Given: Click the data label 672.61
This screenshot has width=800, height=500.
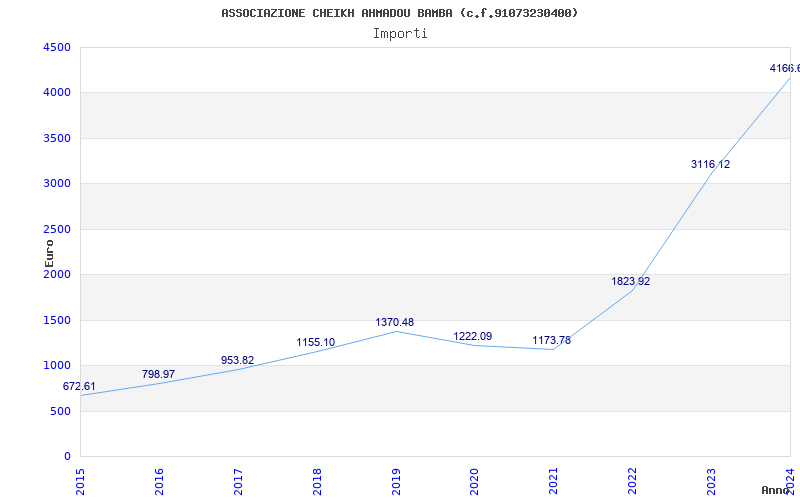Looking at the screenshot, I should 79,386.
